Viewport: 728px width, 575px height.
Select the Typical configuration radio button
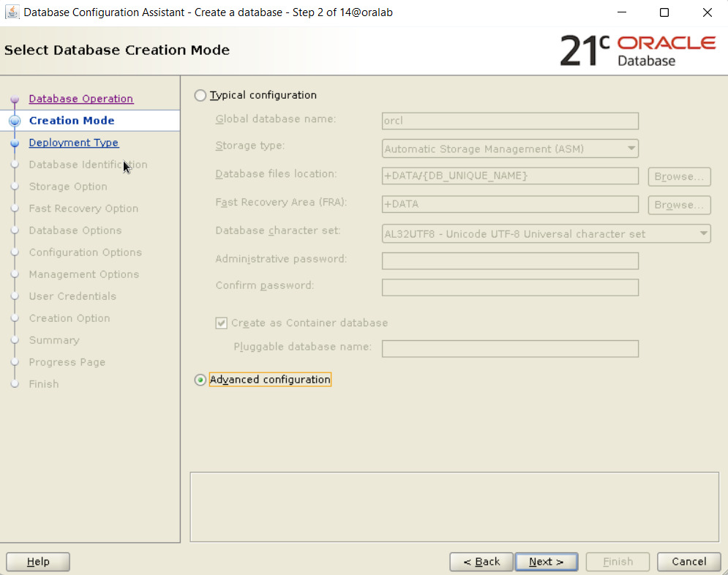[200, 95]
